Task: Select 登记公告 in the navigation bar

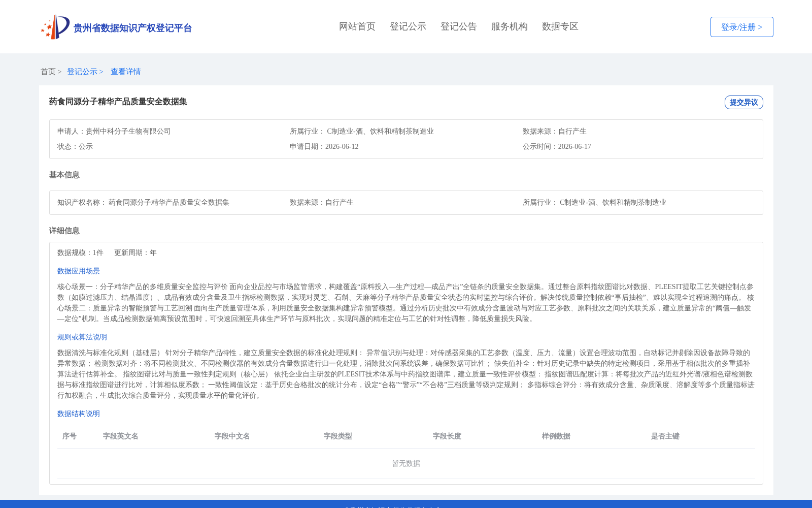Action: [459, 26]
